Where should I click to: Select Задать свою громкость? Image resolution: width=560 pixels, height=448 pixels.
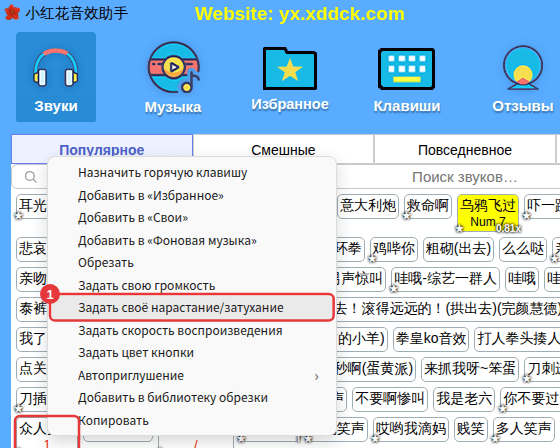[x=192, y=286]
